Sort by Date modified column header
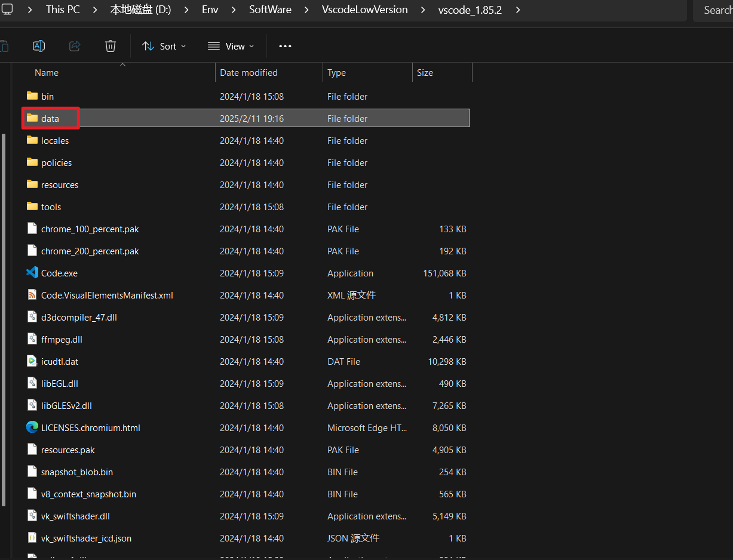This screenshot has height=560, width=733. [249, 73]
